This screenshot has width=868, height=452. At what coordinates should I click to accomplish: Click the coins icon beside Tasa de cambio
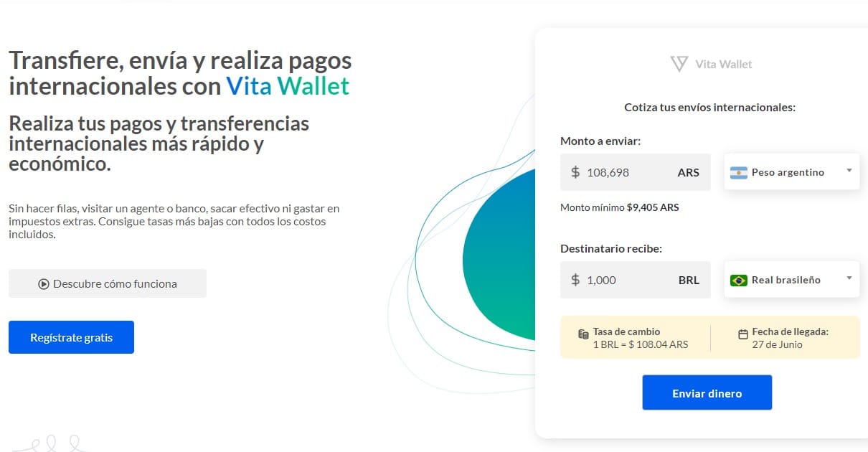point(583,334)
